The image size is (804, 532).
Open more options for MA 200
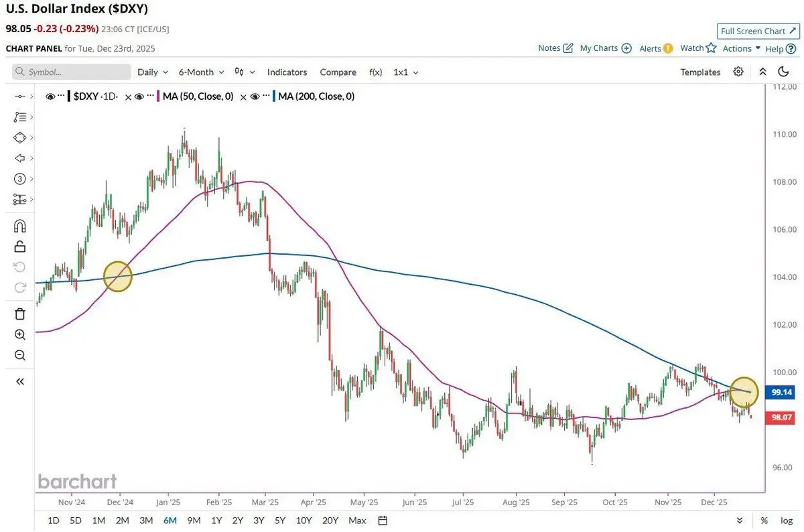[267, 96]
